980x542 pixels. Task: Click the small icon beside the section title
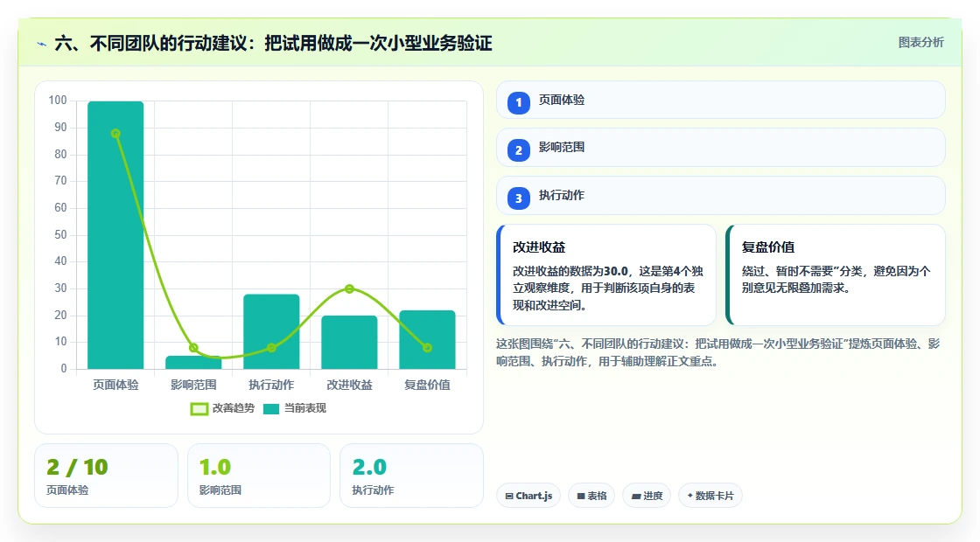42,44
